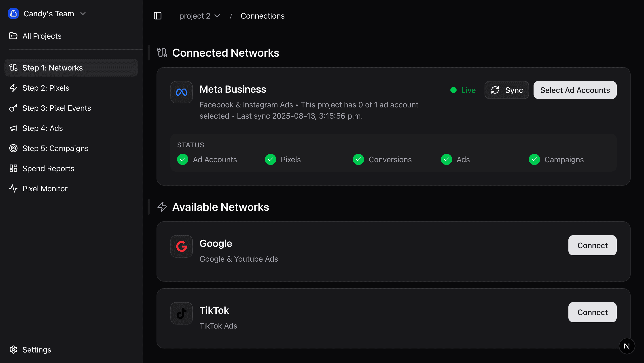Click the TikTok logo icon
The width and height of the screenshot is (644, 363).
181,313
